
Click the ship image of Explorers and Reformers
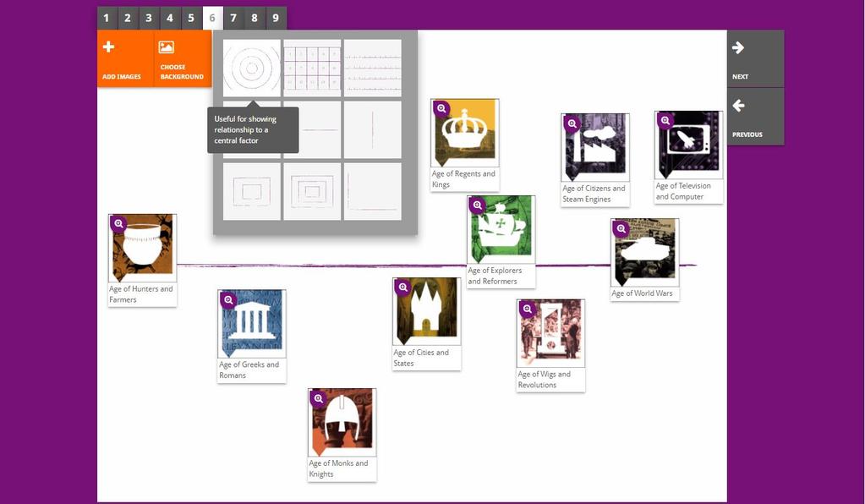[x=501, y=229]
